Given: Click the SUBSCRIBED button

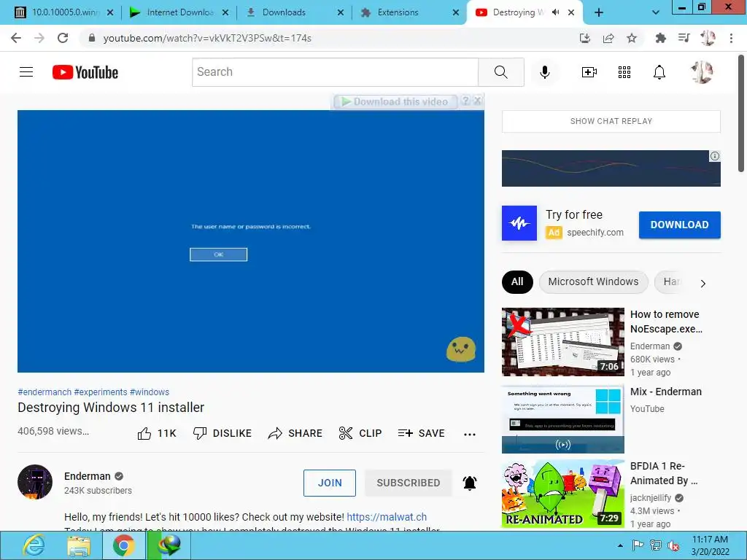Looking at the screenshot, I should tap(409, 483).
